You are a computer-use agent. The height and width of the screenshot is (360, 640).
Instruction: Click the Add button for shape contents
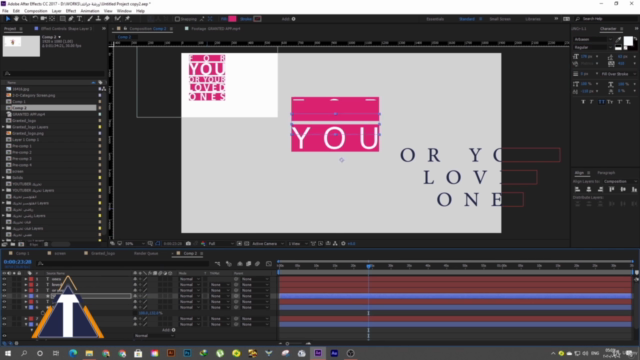169,330
